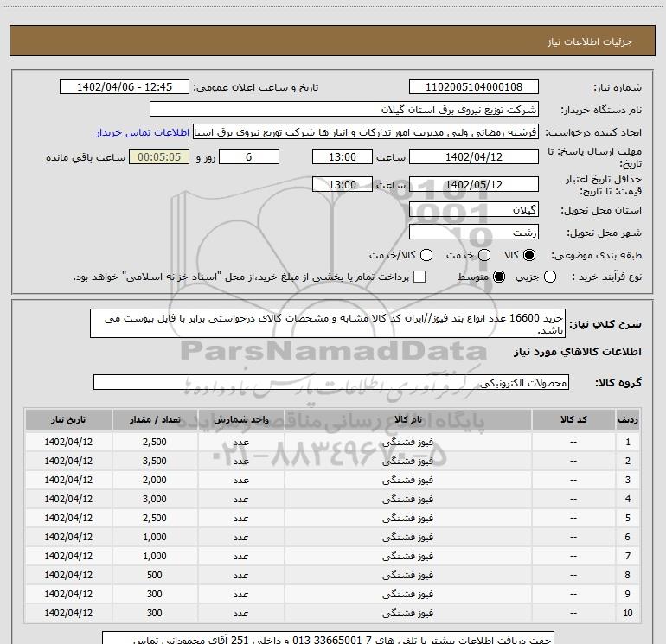The image size is (666, 644).
Task: Click the buyer name field شرکت توزیع نیروی برق
Action: pos(344,110)
